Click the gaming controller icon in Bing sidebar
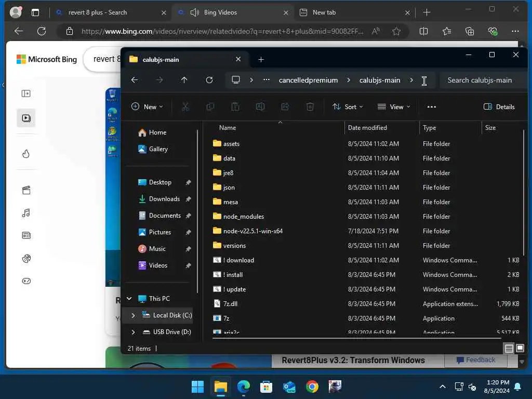Viewport: 532px width, 399px height. 26,281
